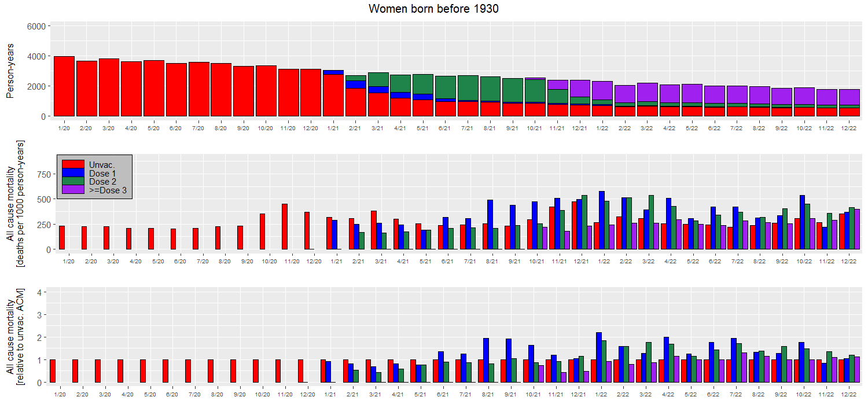This screenshot has width=868, height=415.
Task: Click the green Dose 2 legend swatch
Action: coord(72,181)
